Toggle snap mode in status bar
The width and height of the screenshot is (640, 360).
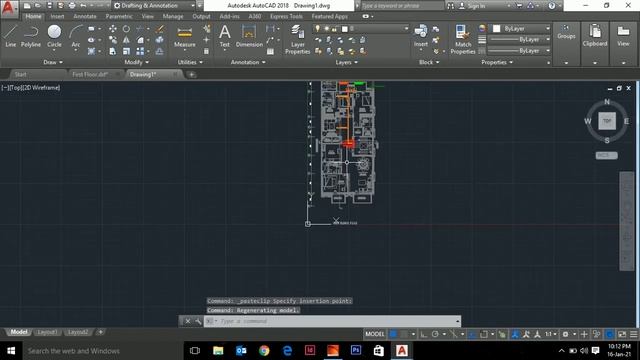404,334
